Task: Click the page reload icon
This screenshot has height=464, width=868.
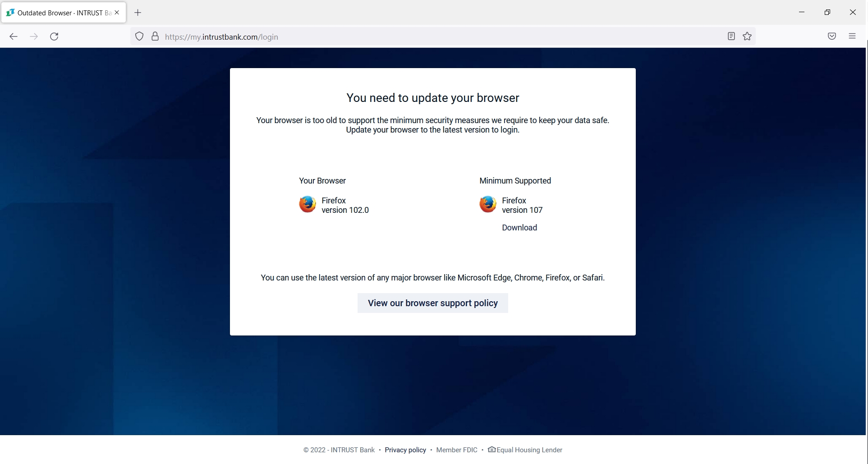Action: (54, 37)
